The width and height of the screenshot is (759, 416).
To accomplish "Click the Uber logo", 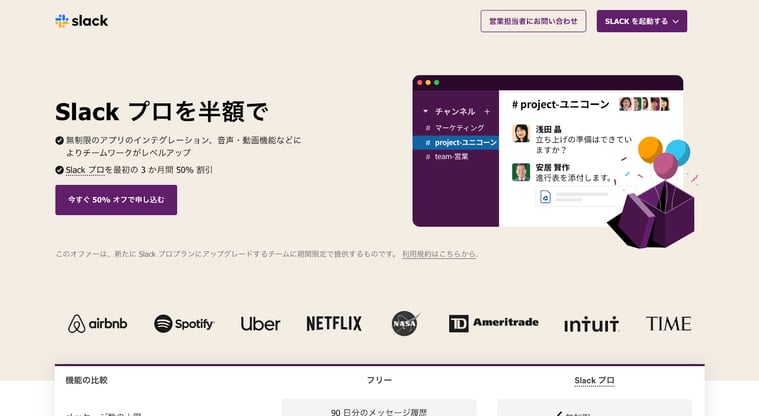I will tap(260, 324).
